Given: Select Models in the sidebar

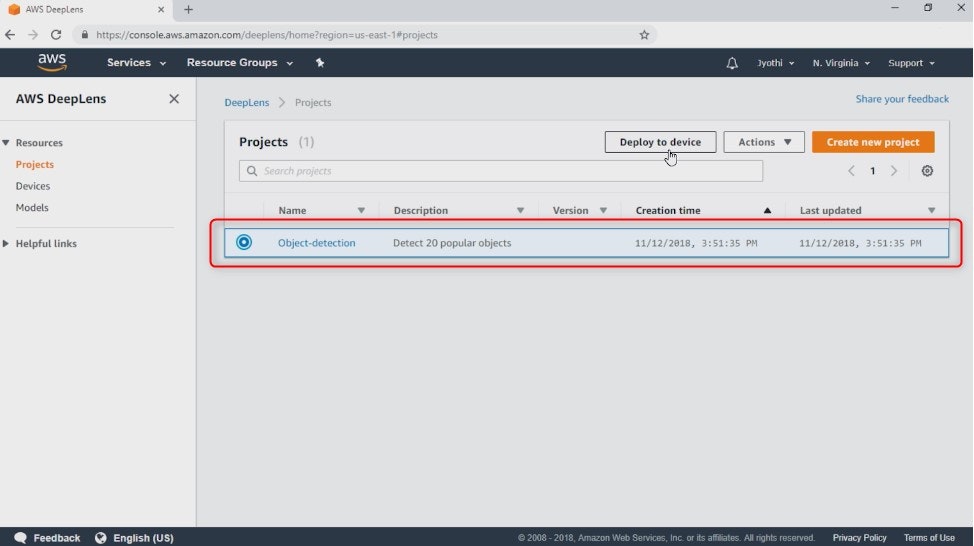Looking at the screenshot, I should coord(32,207).
